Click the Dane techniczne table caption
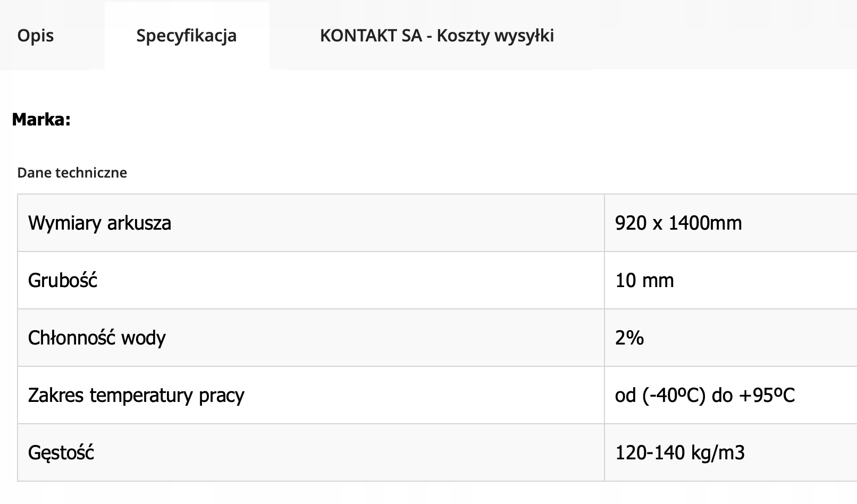 (x=72, y=173)
